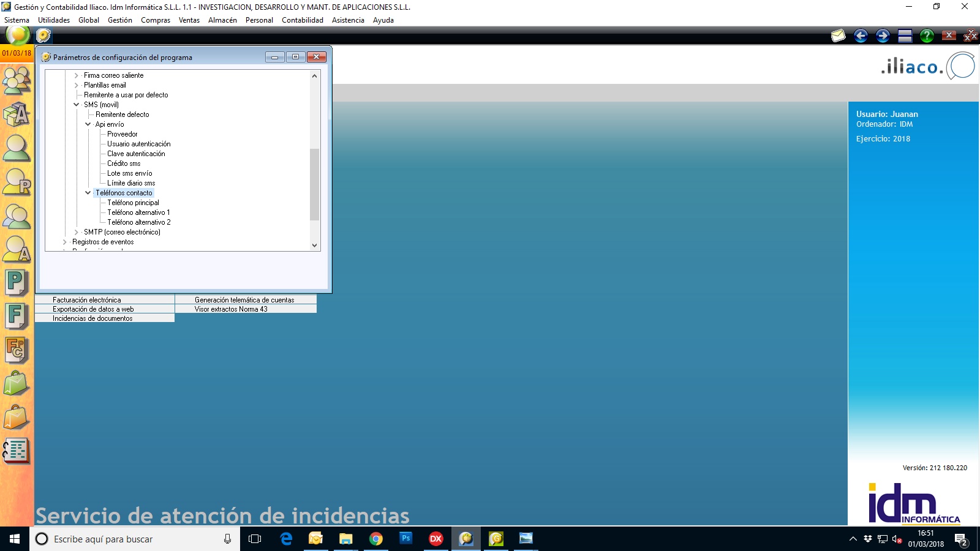Select Remitente a usar por defecto
This screenshot has width=980, height=551.
[126, 95]
